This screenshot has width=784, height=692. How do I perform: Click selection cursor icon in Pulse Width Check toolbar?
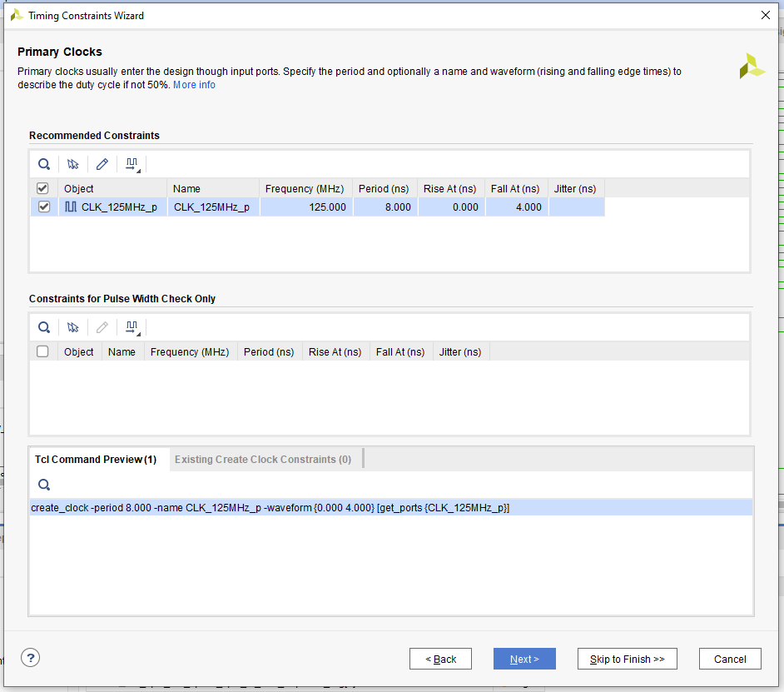tap(73, 327)
